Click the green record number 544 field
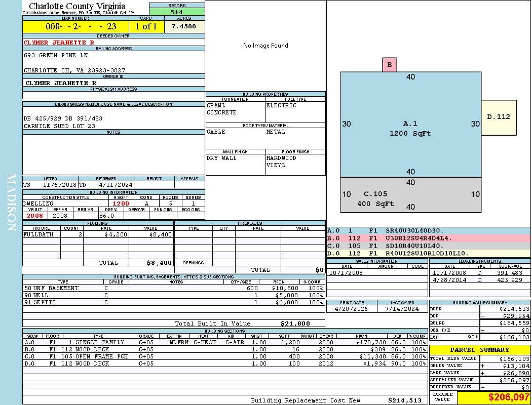 coord(177,12)
